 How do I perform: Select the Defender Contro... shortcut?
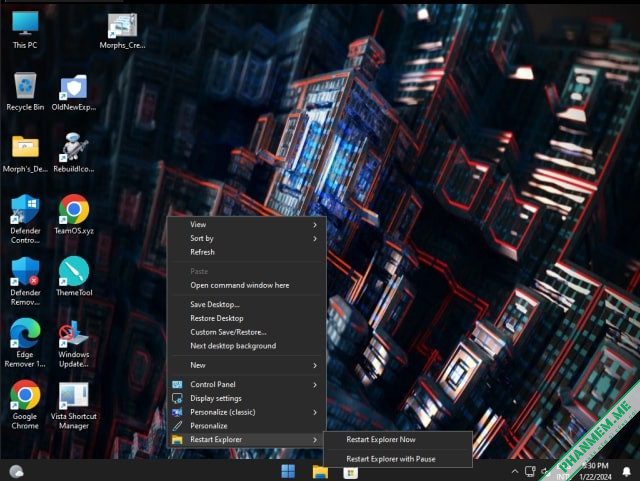tap(25, 219)
